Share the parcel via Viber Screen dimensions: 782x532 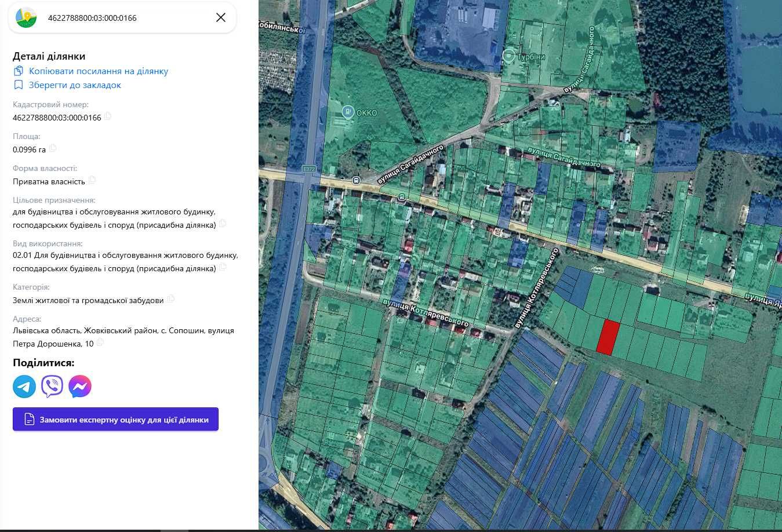click(52, 387)
